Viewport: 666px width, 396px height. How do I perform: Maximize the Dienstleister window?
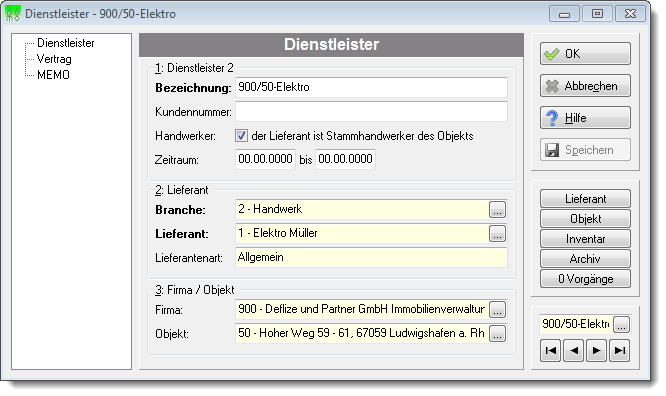click(597, 14)
